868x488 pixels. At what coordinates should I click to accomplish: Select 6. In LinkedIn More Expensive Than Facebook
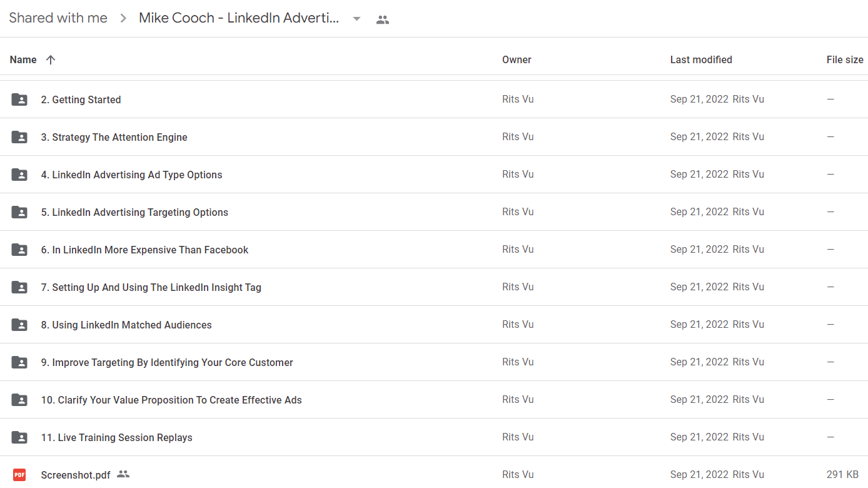pos(144,250)
